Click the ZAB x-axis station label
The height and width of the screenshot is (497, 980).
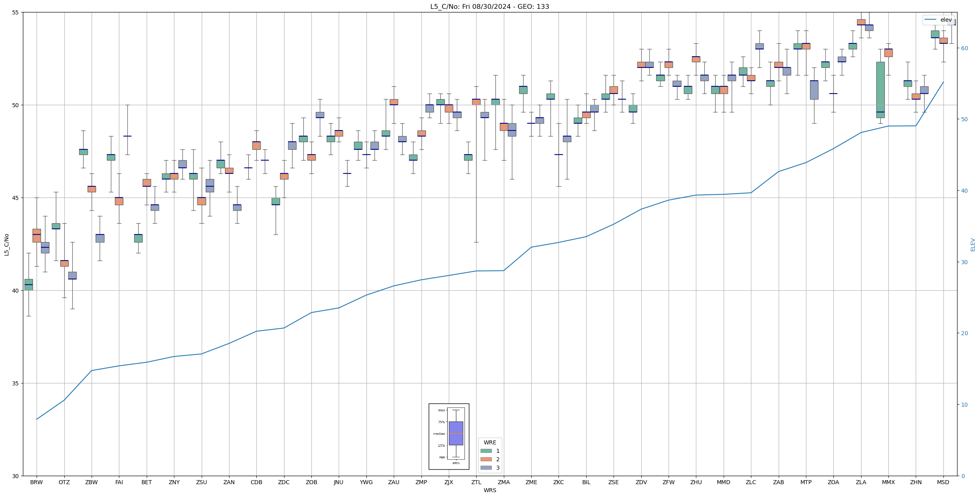coord(778,482)
